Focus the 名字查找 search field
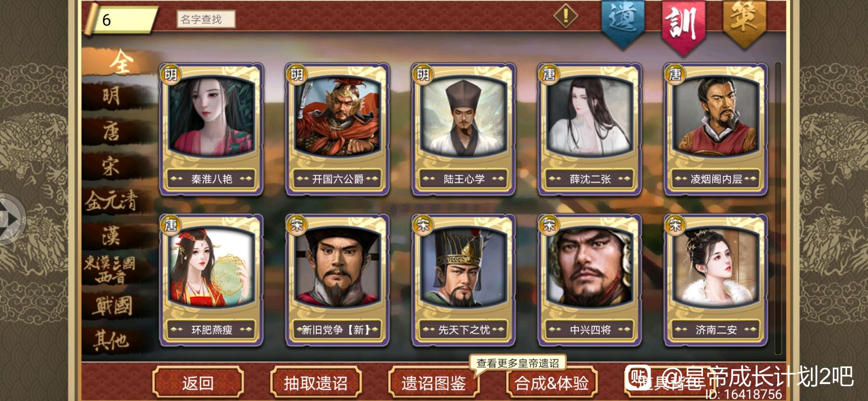The width and height of the screenshot is (868, 401). (x=206, y=19)
